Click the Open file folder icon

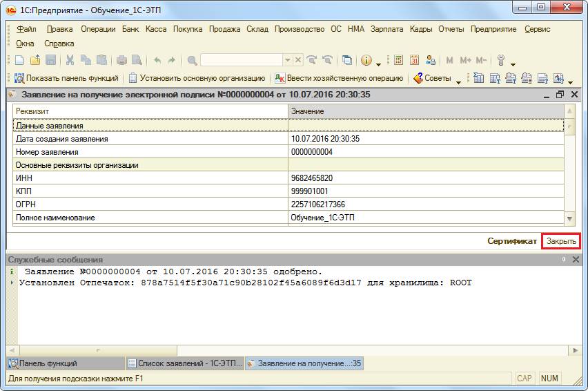[35, 60]
